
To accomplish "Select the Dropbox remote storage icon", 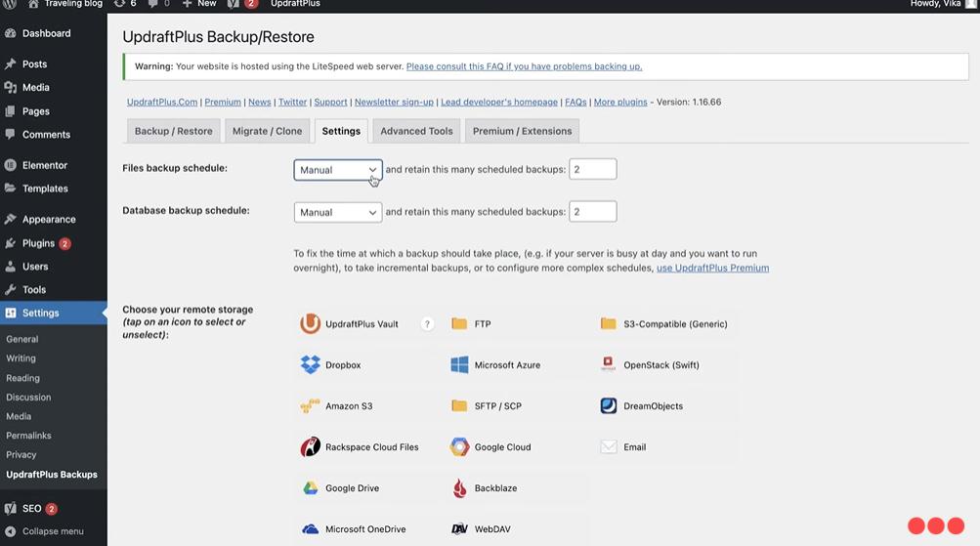I will 311,365.
